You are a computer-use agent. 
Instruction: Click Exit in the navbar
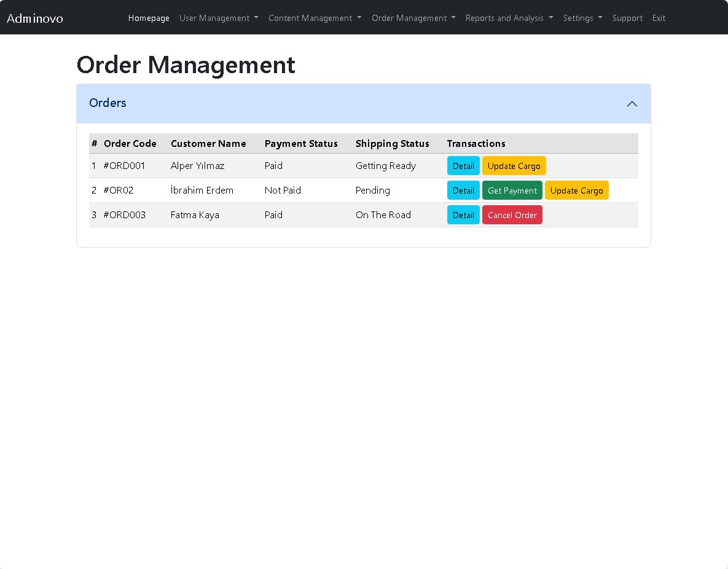point(659,18)
